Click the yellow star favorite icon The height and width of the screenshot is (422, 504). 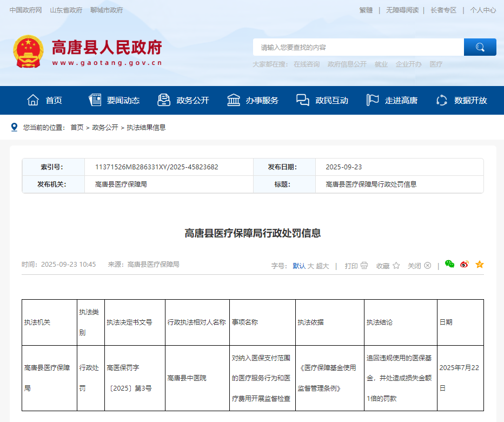479,265
